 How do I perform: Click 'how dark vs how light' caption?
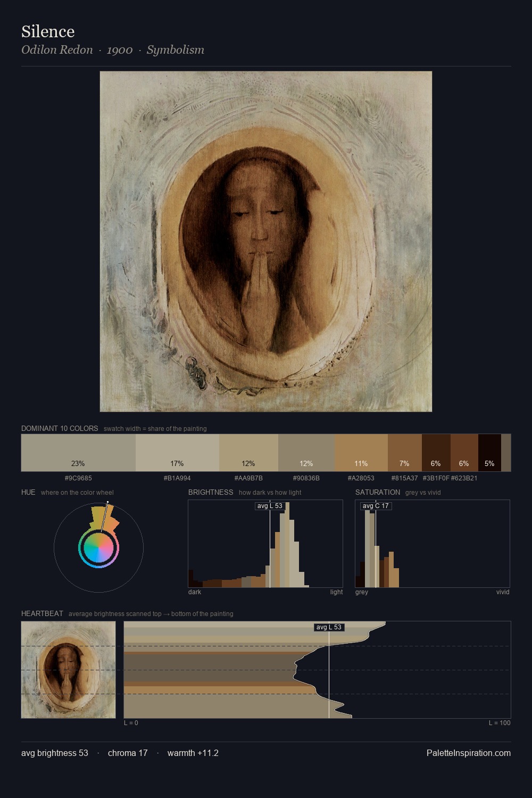click(x=270, y=493)
